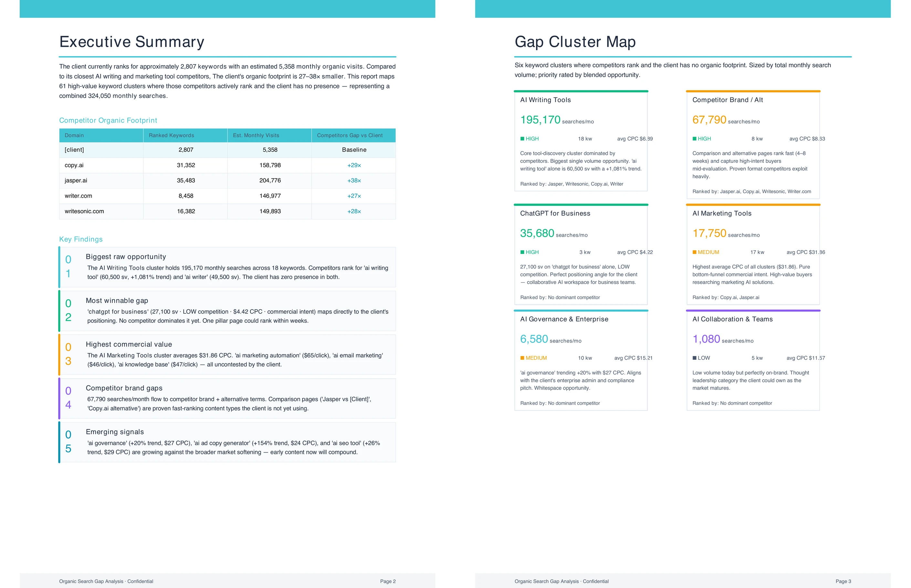Click finding number 03 badge
The image size is (911, 588).
click(x=68, y=354)
